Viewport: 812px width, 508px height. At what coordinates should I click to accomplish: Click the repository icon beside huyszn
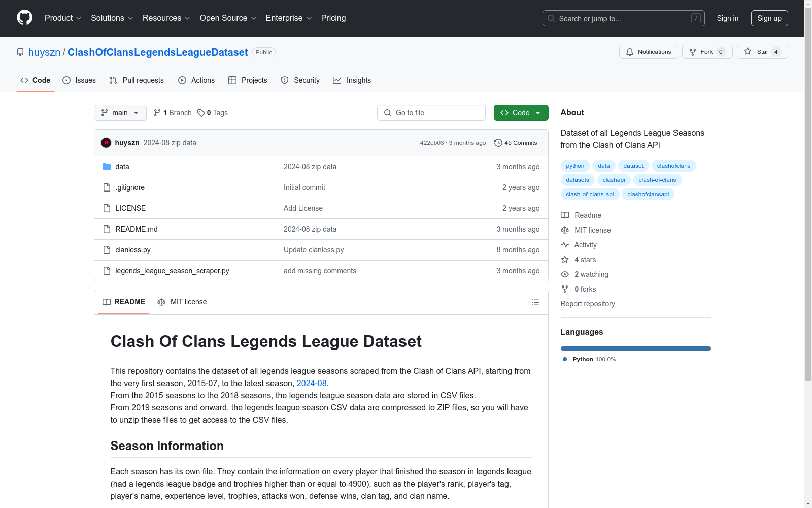tap(20, 52)
